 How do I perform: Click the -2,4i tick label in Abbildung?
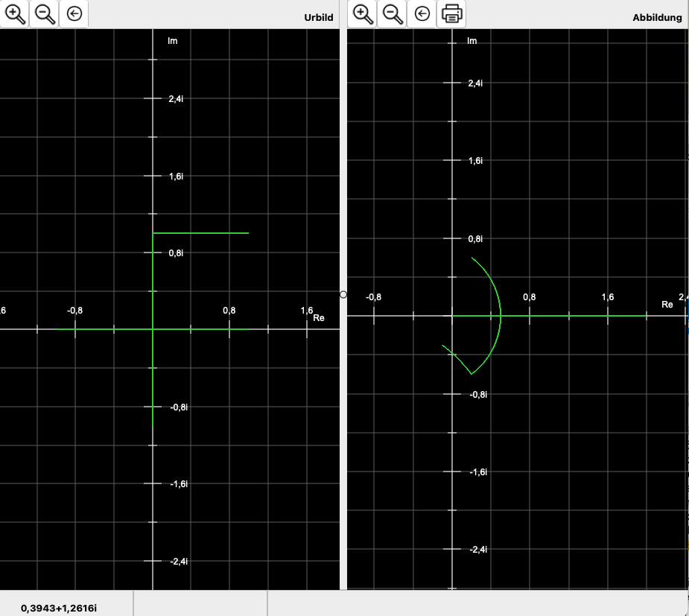[x=477, y=549]
